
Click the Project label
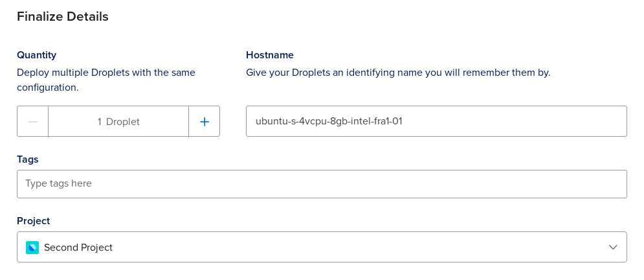click(33, 221)
